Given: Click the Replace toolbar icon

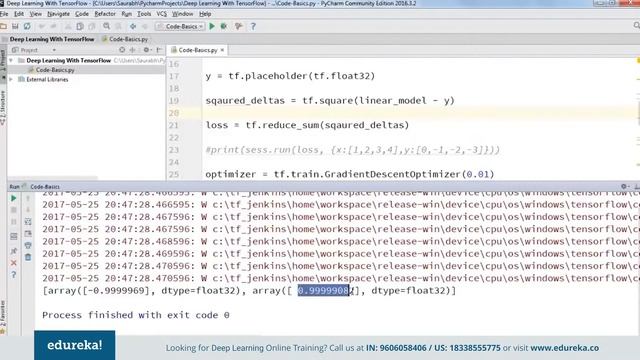Looking at the screenshot, I should 118,27.
